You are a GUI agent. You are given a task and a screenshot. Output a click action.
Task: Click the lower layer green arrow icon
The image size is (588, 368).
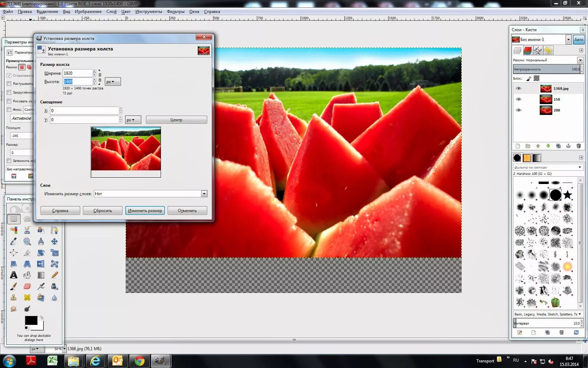(548, 146)
